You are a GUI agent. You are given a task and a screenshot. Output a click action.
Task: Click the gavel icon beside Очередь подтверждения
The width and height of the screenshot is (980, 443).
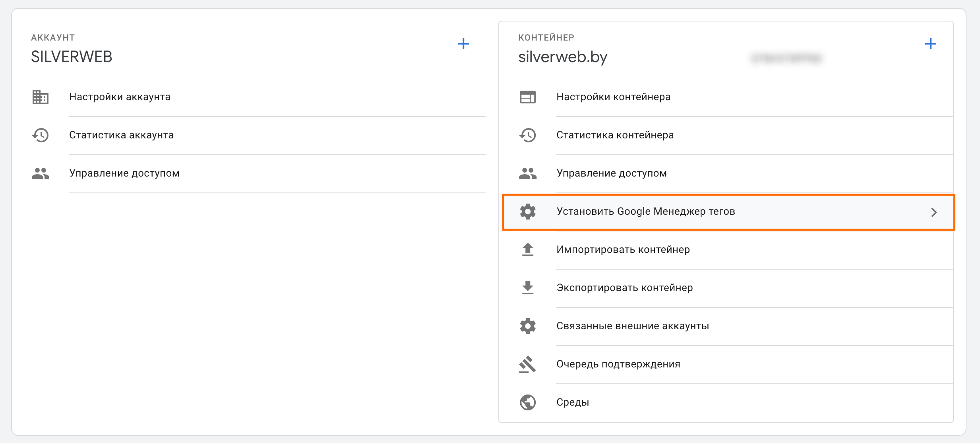527,364
